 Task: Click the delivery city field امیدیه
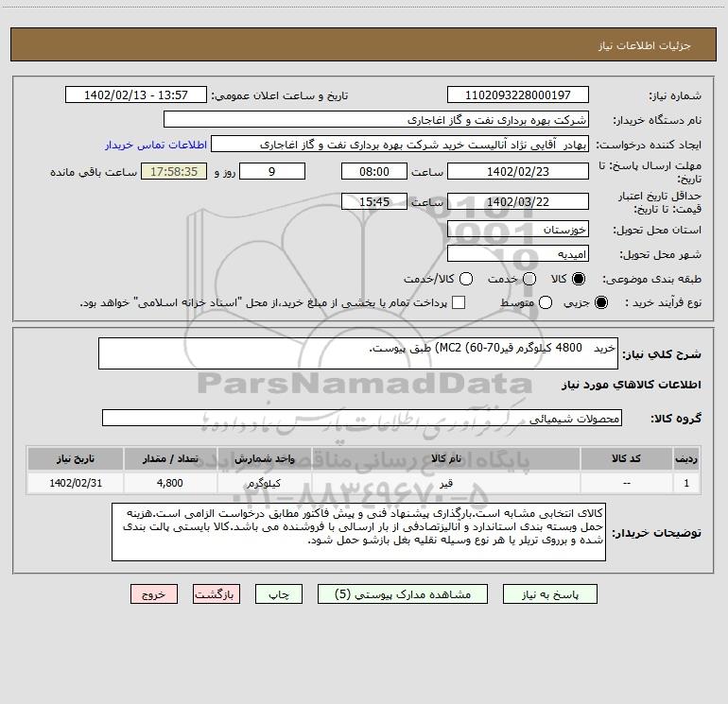tap(518, 254)
